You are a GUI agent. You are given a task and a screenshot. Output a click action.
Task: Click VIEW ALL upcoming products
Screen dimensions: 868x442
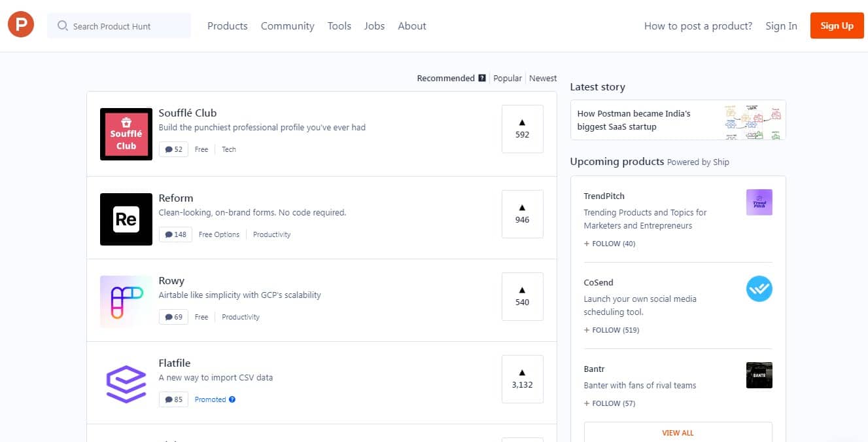678,433
